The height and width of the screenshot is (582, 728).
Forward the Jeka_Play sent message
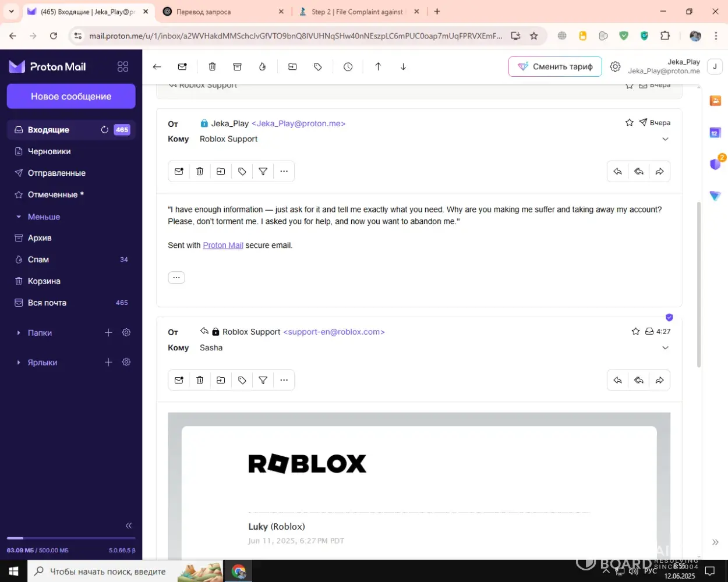(x=659, y=172)
